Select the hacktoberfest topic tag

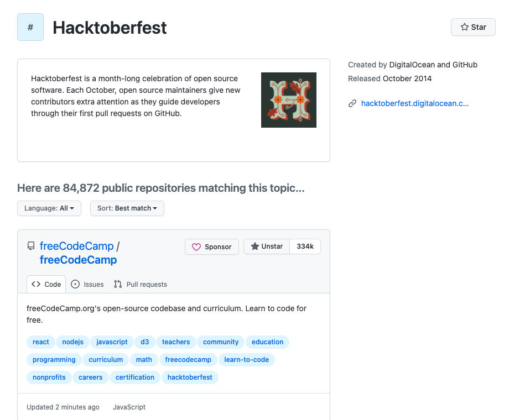pyautogui.click(x=190, y=377)
